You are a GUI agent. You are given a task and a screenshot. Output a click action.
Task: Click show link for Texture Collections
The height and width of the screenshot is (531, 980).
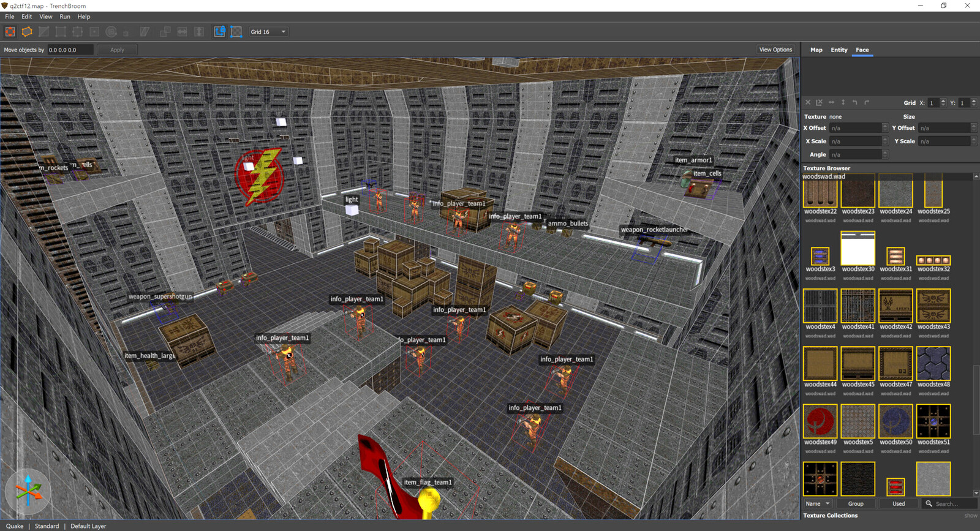coord(971,516)
